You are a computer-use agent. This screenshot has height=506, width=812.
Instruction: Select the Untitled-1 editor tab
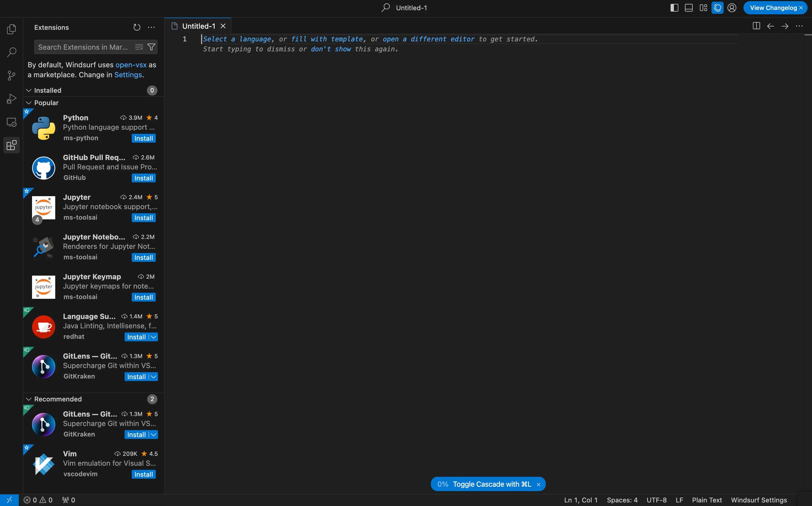pyautogui.click(x=198, y=26)
